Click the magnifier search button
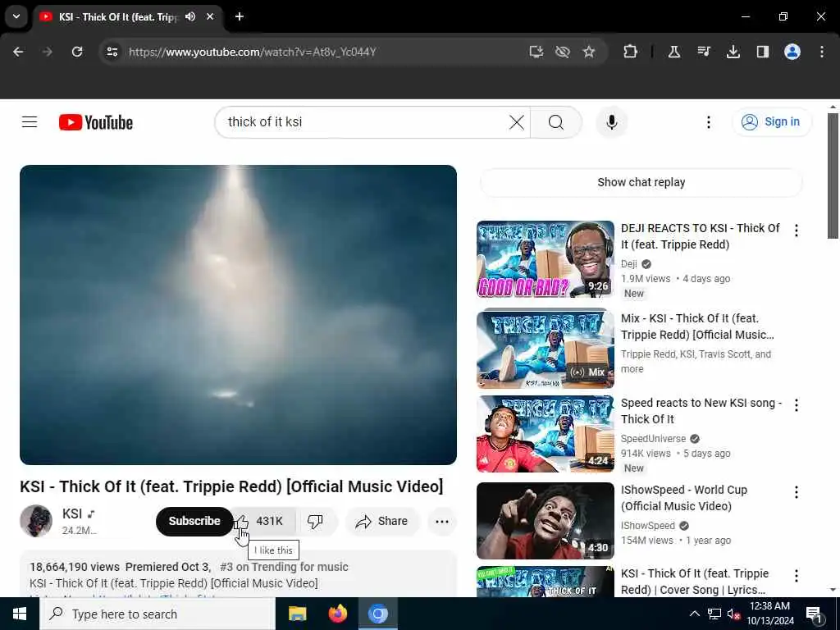 [556, 122]
